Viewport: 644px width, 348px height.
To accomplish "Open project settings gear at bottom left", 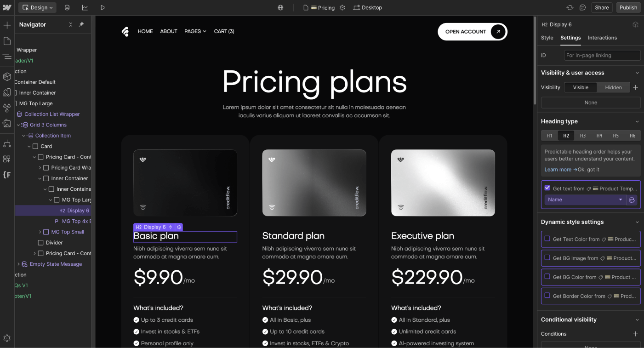I will coord(7,337).
